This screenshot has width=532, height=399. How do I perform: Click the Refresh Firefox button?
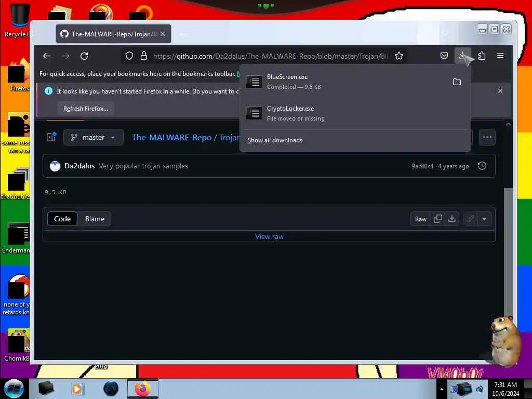[x=86, y=109]
